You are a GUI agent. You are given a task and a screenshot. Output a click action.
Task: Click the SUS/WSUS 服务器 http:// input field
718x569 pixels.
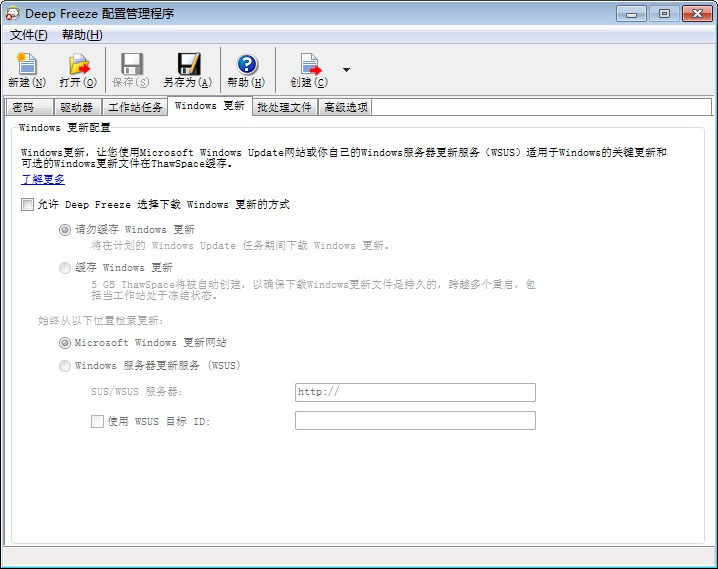pyautogui.click(x=415, y=392)
